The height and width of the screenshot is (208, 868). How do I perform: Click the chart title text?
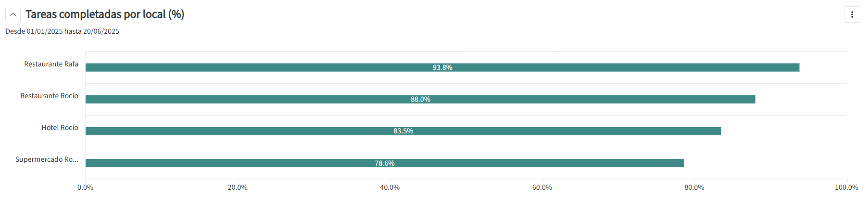[x=105, y=14]
